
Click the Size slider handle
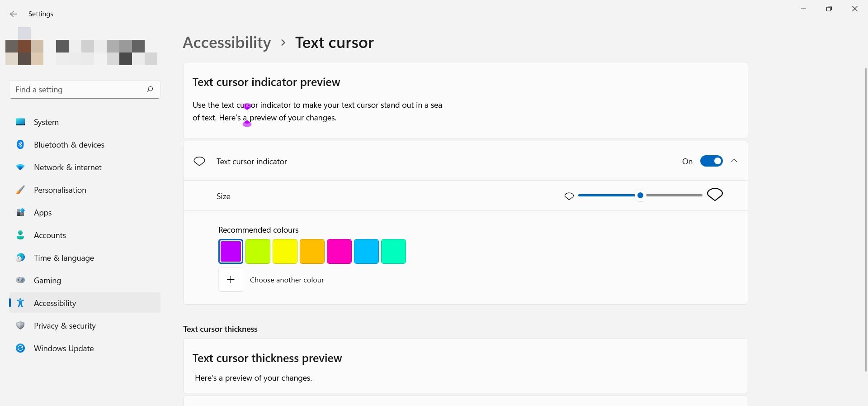pos(640,196)
